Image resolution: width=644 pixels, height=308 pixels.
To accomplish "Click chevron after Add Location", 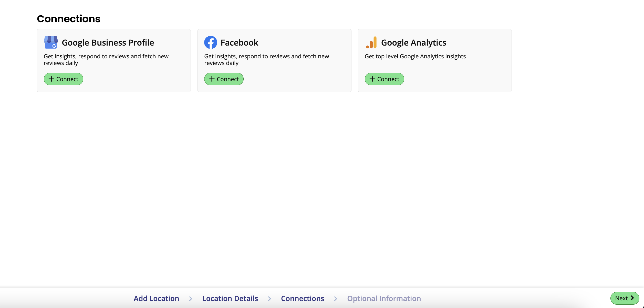I will tap(191, 299).
